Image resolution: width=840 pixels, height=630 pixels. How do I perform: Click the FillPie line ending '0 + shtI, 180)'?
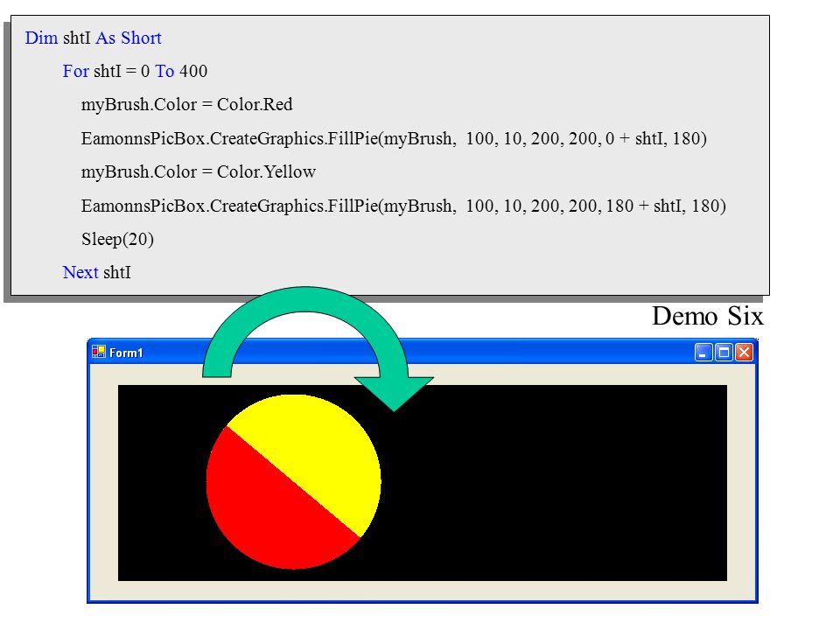pos(394,139)
